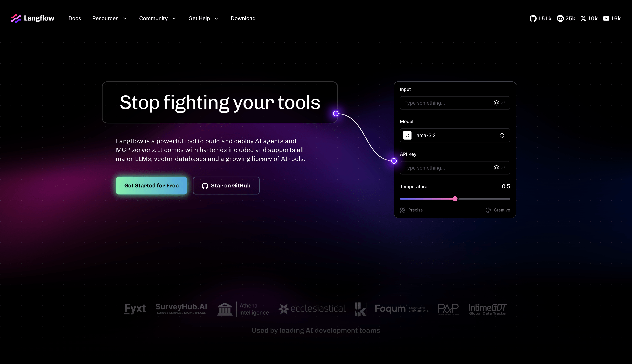Select the Precise temperature preset
This screenshot has width=632, height=364.
(411, 210)
